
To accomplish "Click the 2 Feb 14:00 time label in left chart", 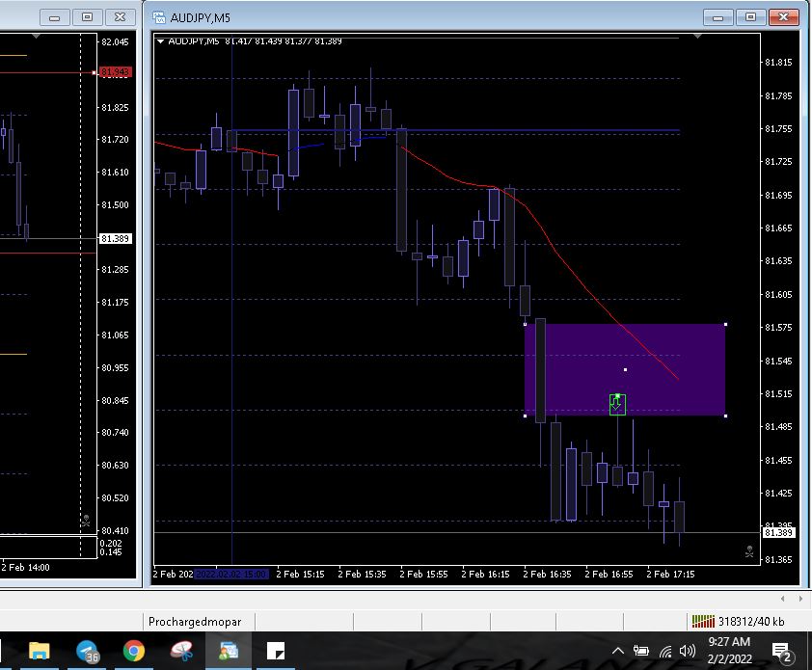I will 25,567.
